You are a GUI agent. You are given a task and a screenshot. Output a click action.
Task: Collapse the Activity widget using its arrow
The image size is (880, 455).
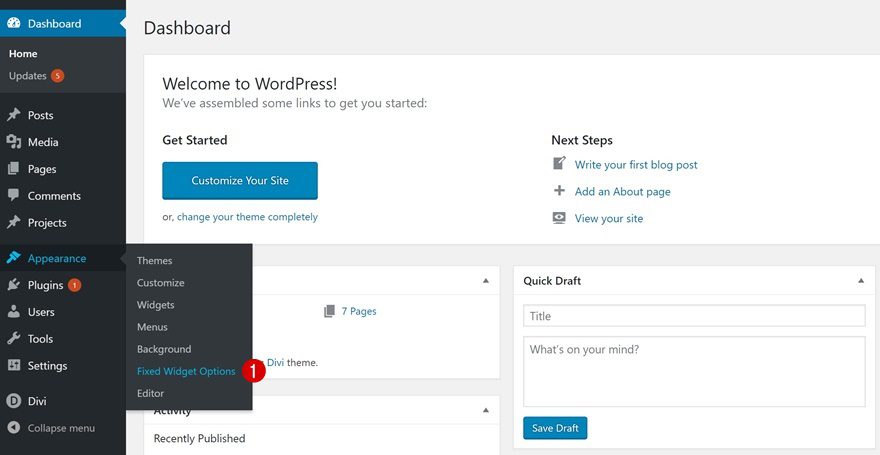click(x=486, y=411)
